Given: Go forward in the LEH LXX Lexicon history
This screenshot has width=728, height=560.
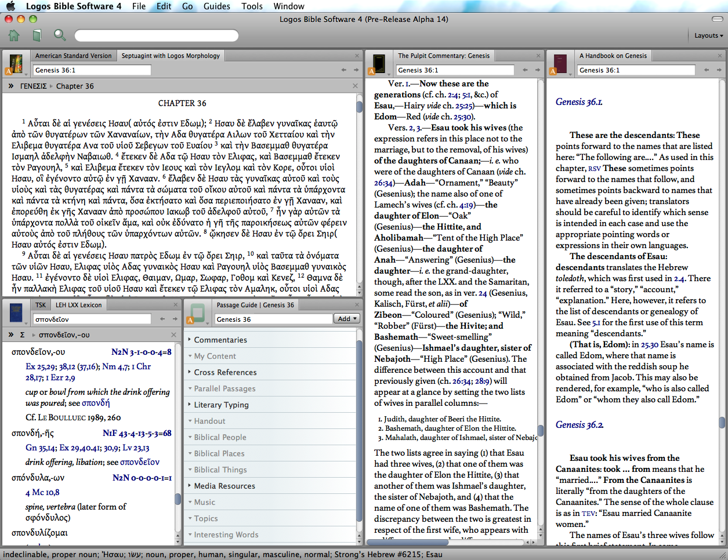Looking at the screenshot, I should click(175, 319).
